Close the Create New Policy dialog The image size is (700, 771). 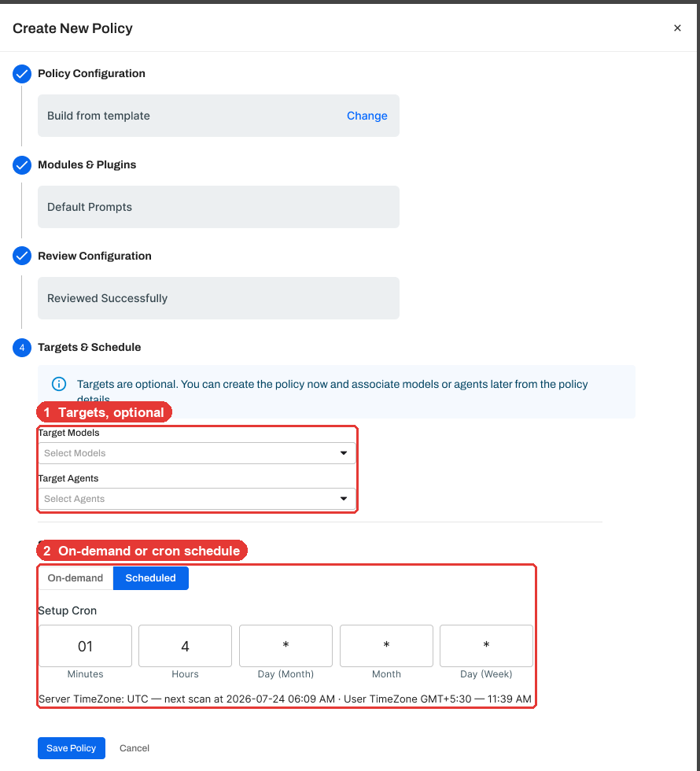[677, 28]
